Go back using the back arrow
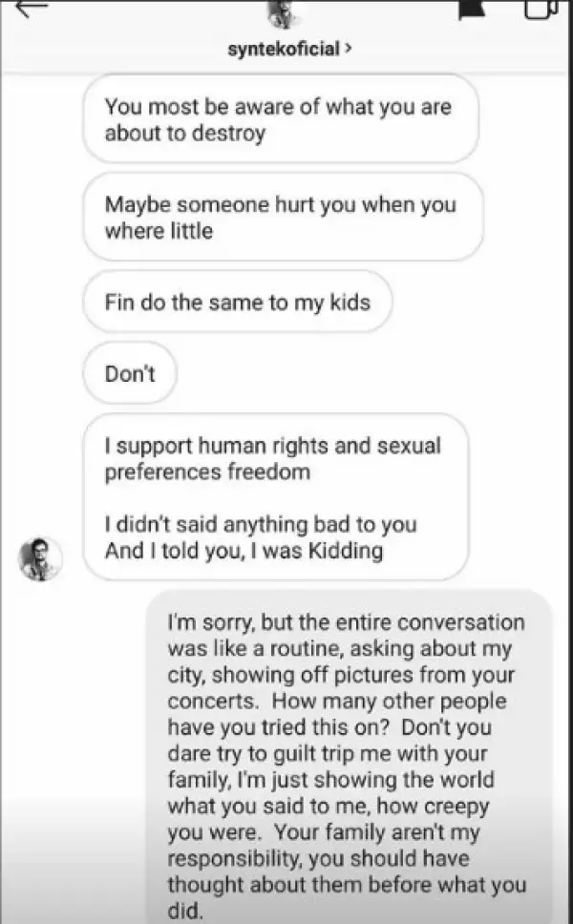This screenshot has height=924, width=573. tap(31, 8)
